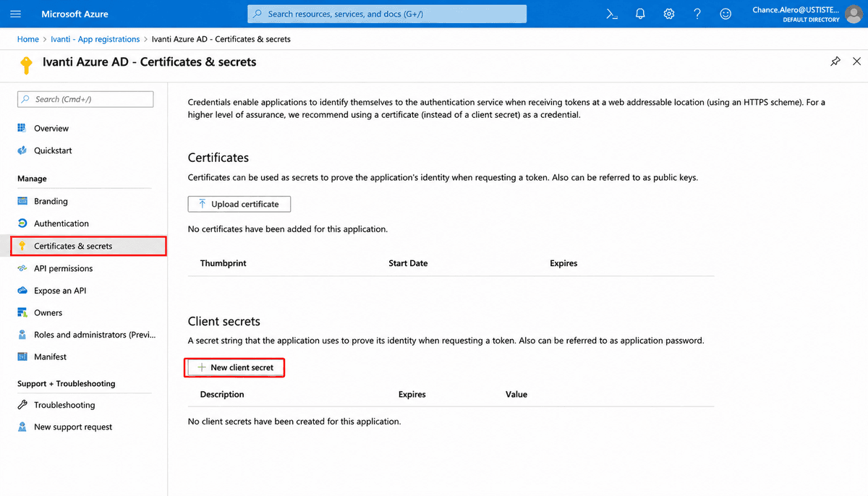The width and height of the screenshot is (868, 496).
Task: Click the Manifest icon in the sidebar
Action: tap(22, 356)
